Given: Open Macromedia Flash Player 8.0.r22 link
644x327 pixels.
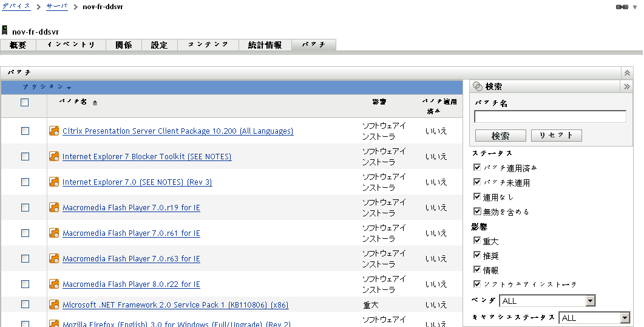Looking at the screenshot, I should [132, 284].
